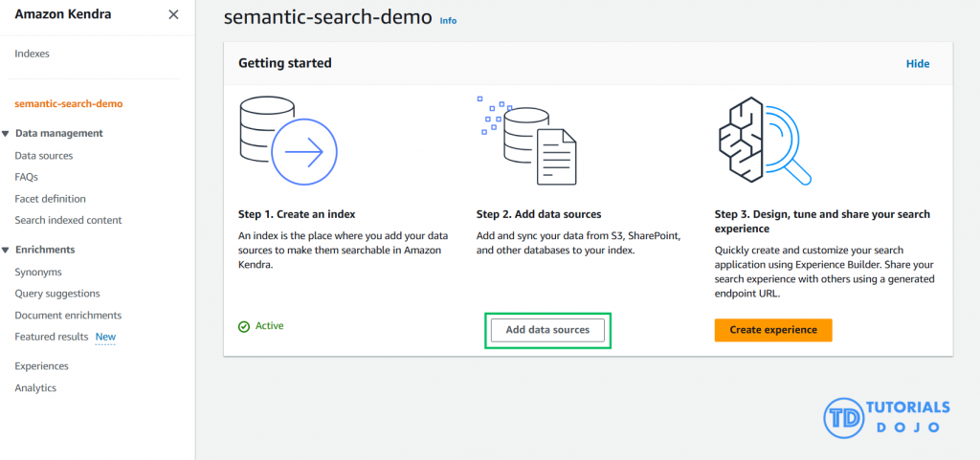Click the green Active status check icon
Screen dimensions: 980x460
tap(244, 326)
